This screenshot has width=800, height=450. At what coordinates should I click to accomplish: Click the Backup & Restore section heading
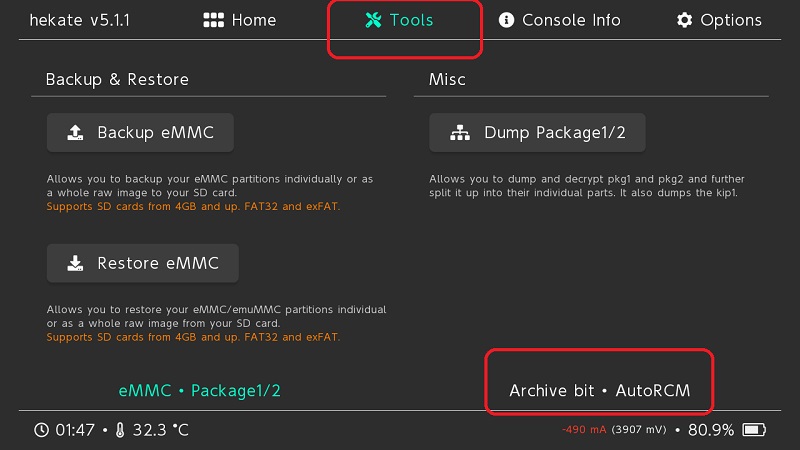pyautogui.click(x=117, y=79)
